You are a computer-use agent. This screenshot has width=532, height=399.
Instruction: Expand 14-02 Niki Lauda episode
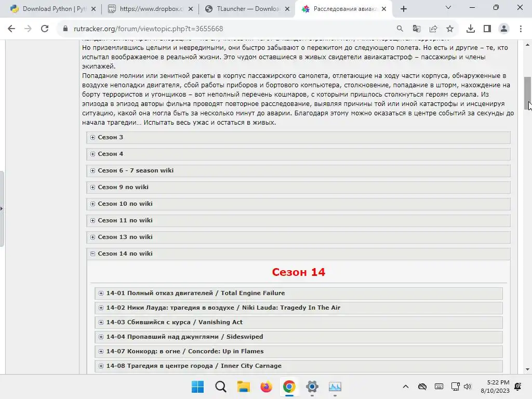click(299, 308)
